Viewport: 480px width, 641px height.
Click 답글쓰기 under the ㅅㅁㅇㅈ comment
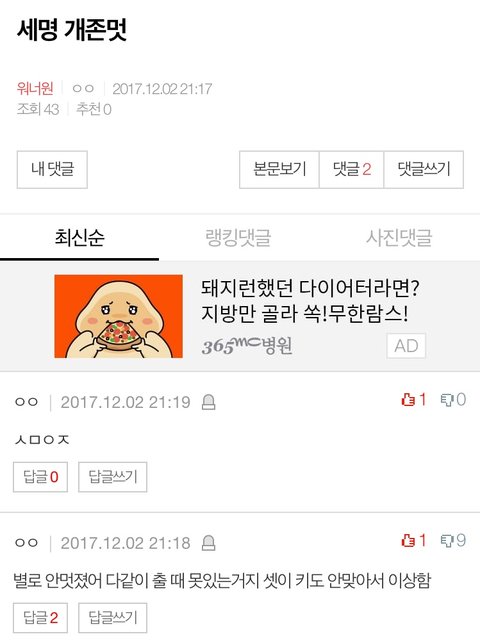pyautogui.click(x=113, y=477)
